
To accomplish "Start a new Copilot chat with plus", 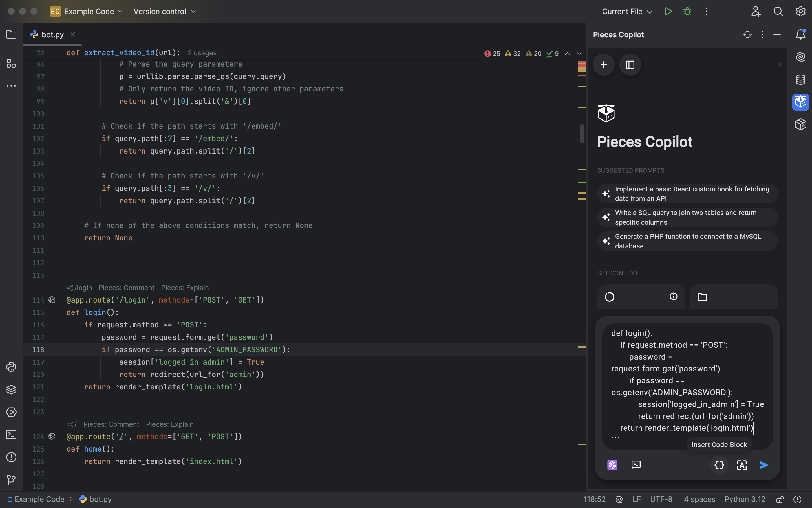I will point(604,65).
